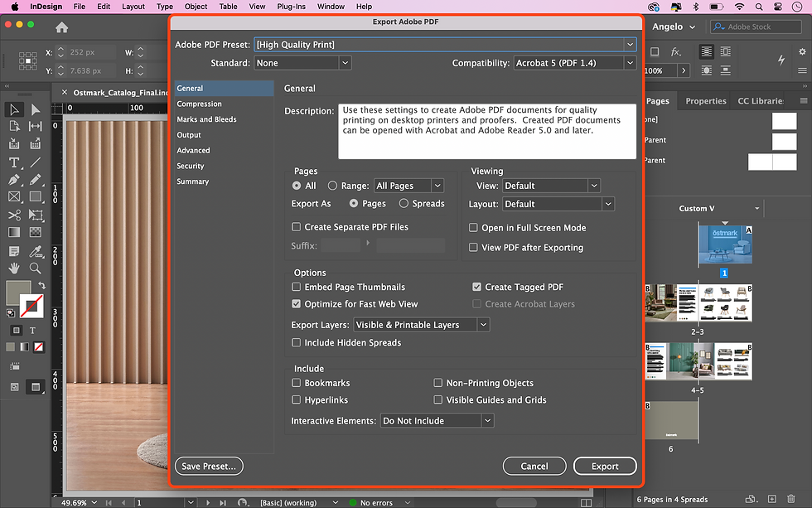The width and height of the screenshot is (812, 508).
Task: Click the Cancel button
Action: coord(534,466)
